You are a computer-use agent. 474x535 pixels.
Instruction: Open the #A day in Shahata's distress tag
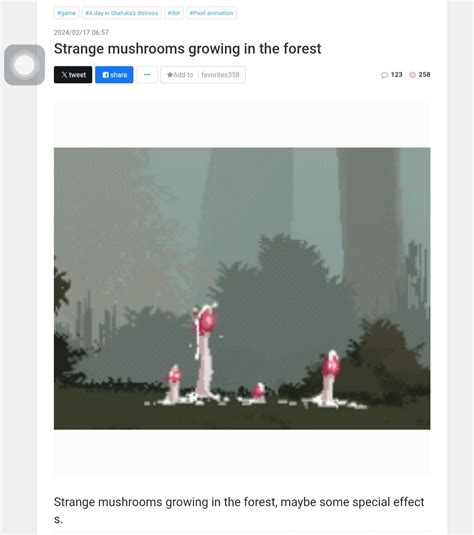point(121,13)
